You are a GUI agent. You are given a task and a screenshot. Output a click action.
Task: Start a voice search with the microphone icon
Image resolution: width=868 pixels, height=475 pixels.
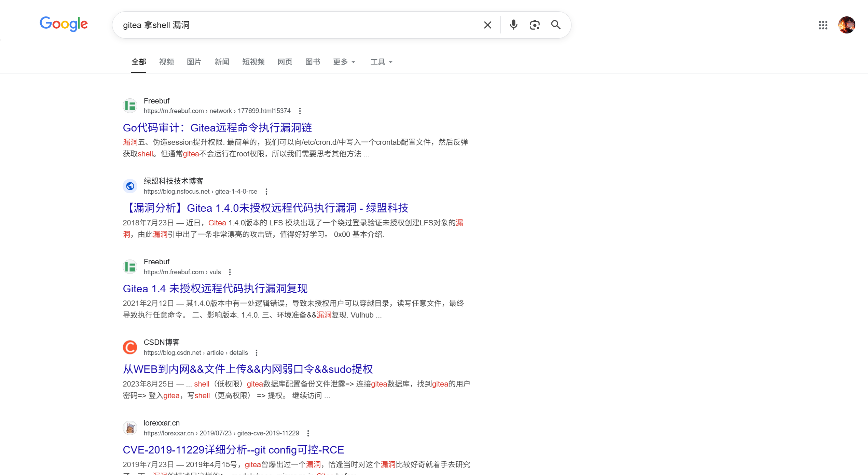513,25
